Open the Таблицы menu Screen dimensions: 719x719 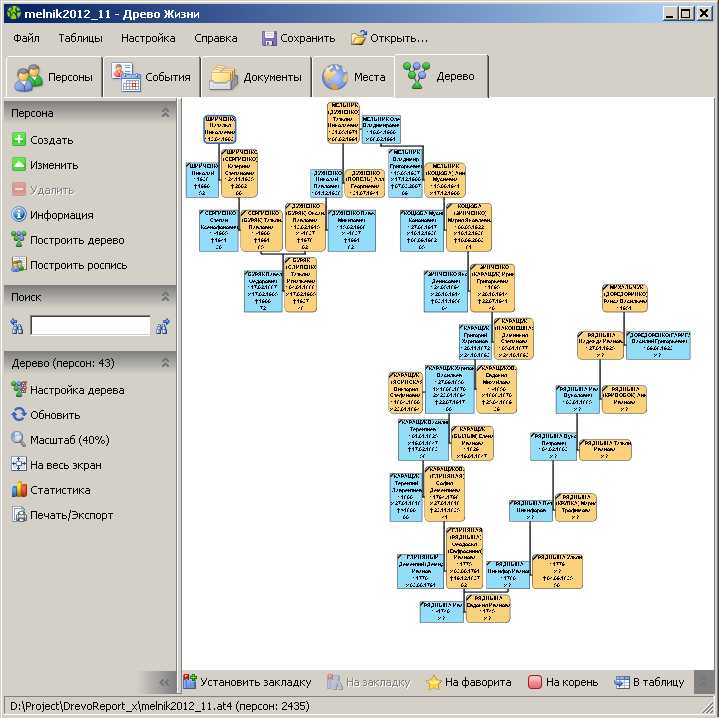80,38
